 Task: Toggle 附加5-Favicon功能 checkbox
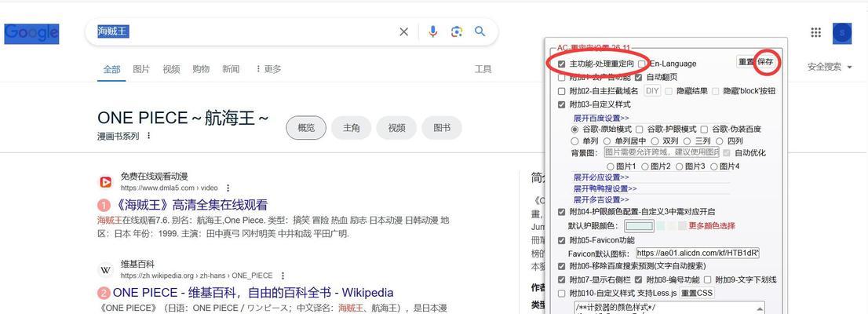pos(562,241)
